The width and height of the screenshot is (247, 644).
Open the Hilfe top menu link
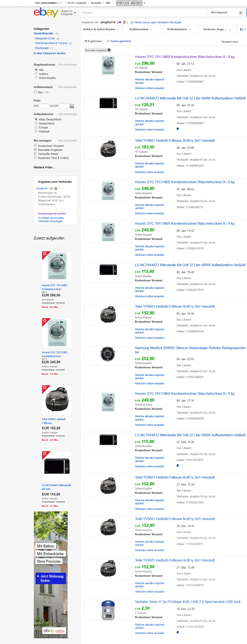[x=108, y=3]
